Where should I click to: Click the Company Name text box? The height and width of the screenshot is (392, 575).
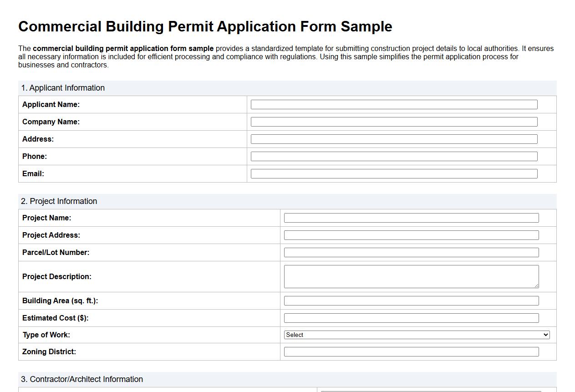point(393,122)
